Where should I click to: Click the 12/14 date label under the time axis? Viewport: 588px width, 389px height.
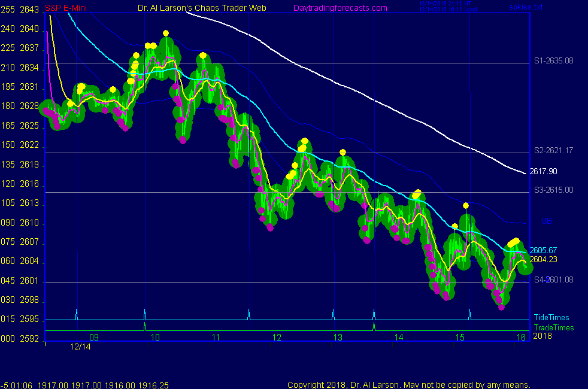(80, 347)
